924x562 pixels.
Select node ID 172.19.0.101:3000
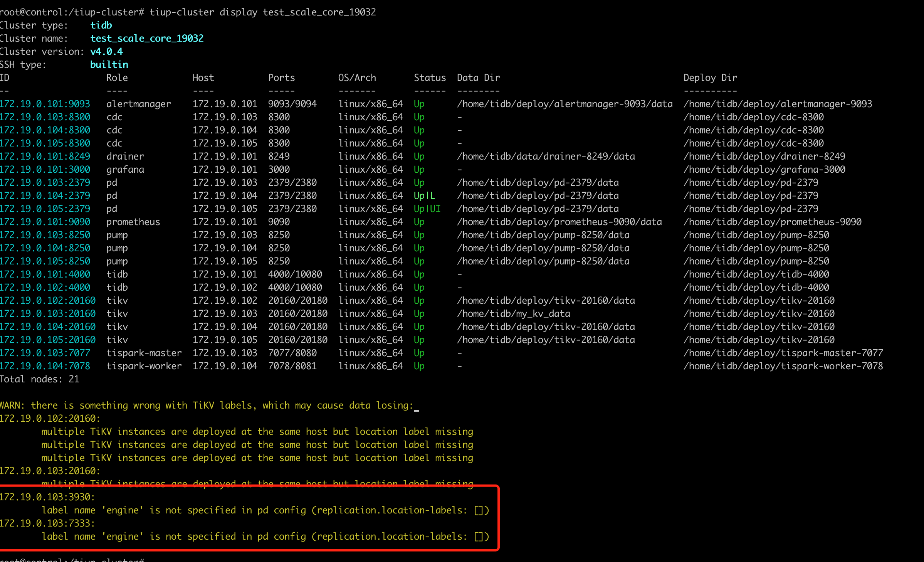tap(45, 169)
